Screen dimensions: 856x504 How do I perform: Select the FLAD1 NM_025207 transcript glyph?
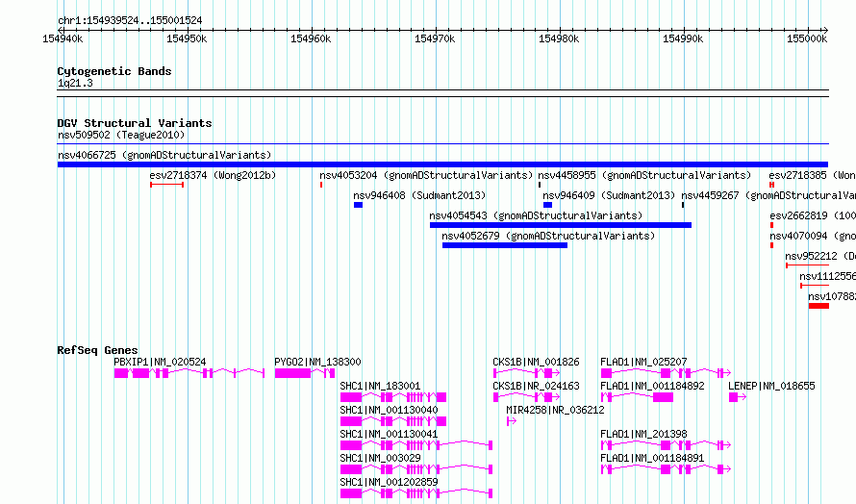click(666, 373)
